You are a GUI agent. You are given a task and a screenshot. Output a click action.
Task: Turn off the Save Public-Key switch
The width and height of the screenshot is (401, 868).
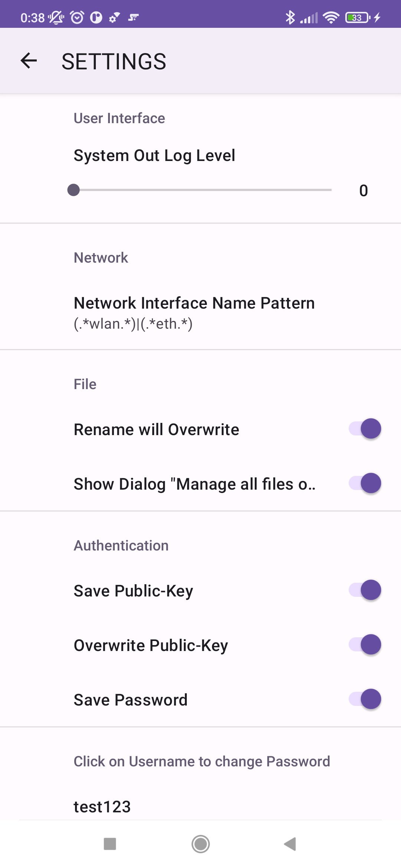click(365, 590)
